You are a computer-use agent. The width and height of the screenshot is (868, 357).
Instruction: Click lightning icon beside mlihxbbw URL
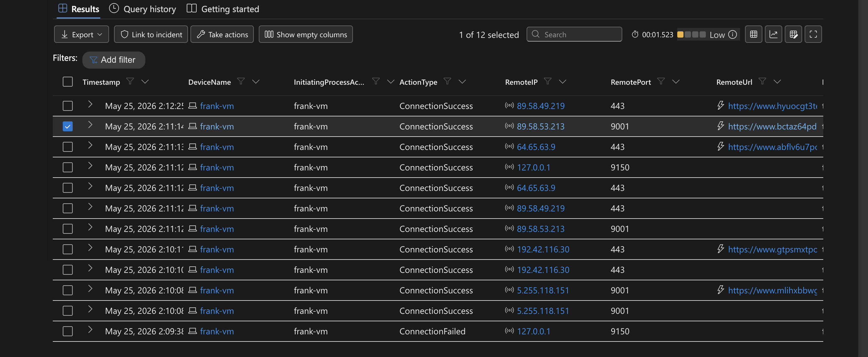click(720, 290)
